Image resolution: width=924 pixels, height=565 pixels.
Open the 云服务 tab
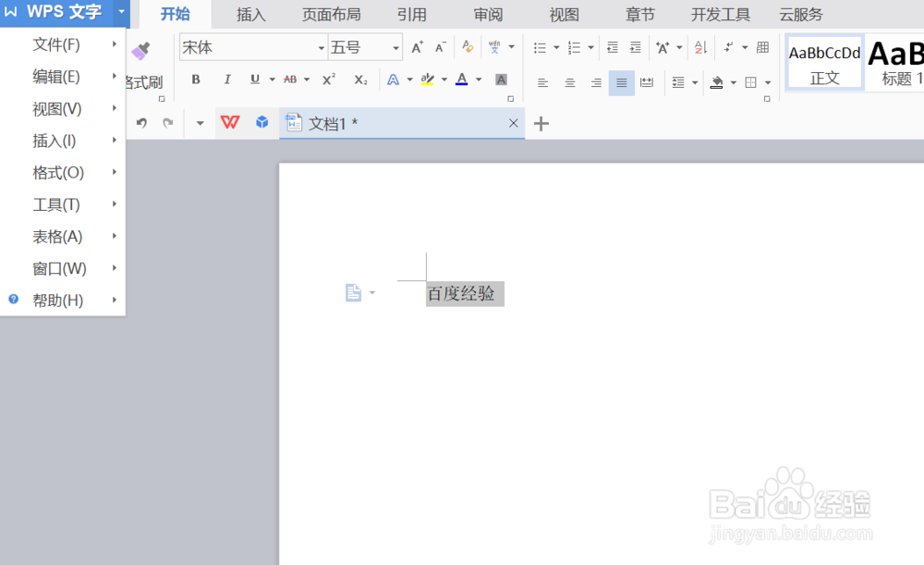801,15
